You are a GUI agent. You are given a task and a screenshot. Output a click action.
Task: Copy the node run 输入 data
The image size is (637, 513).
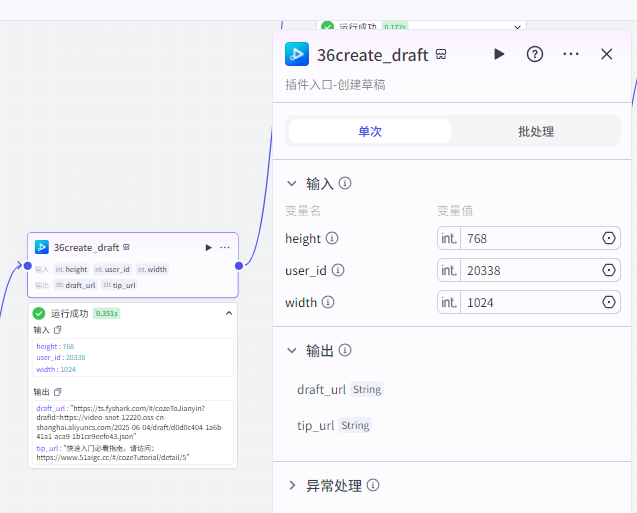click(58, 330)
